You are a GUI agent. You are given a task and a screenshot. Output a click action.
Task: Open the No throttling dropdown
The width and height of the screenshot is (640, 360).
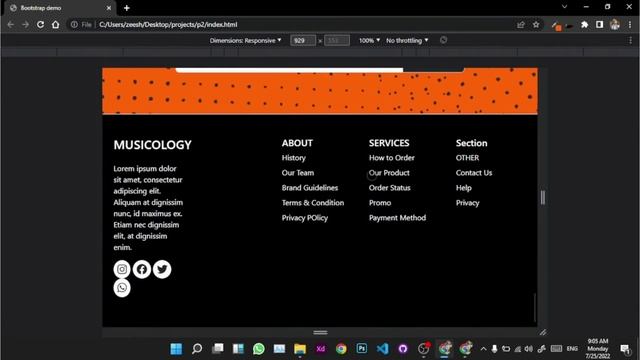tap(407, 40)
